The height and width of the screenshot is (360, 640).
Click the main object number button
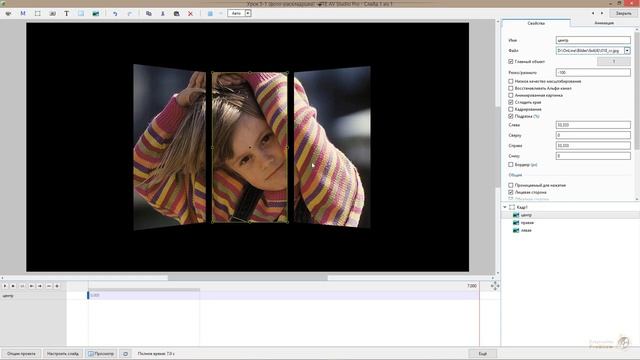[x=613, y=62]
